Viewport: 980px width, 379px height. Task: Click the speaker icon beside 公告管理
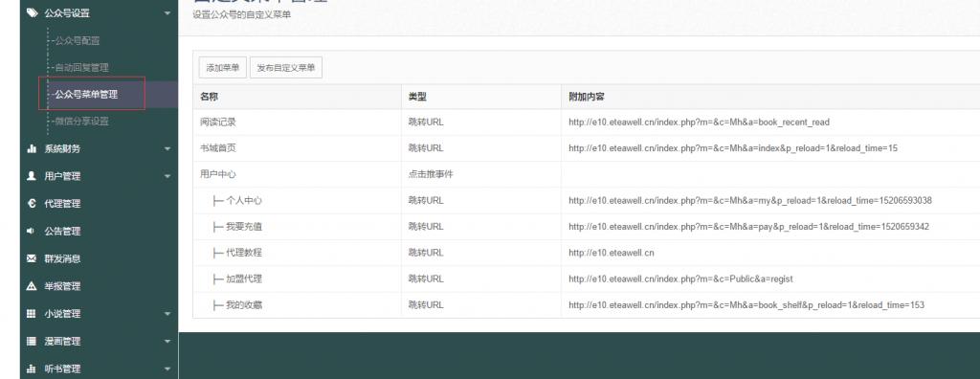coord(32,231)
